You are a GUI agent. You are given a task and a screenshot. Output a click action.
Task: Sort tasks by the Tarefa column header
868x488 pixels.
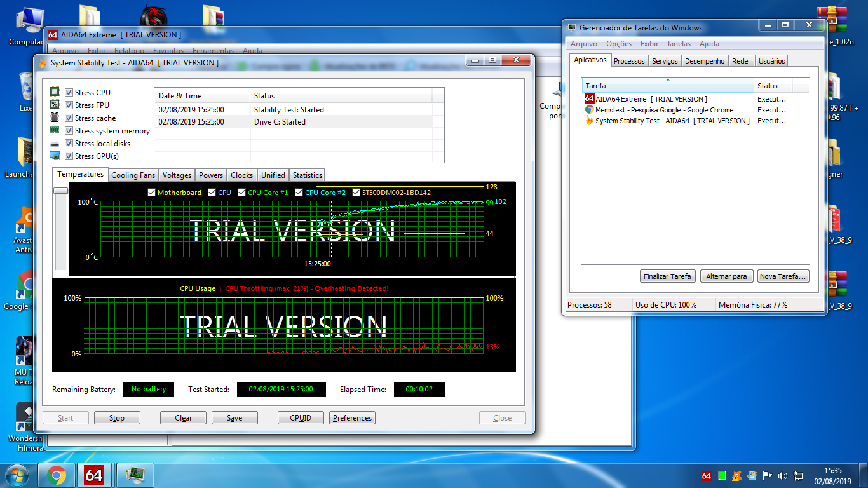[668, 85]
